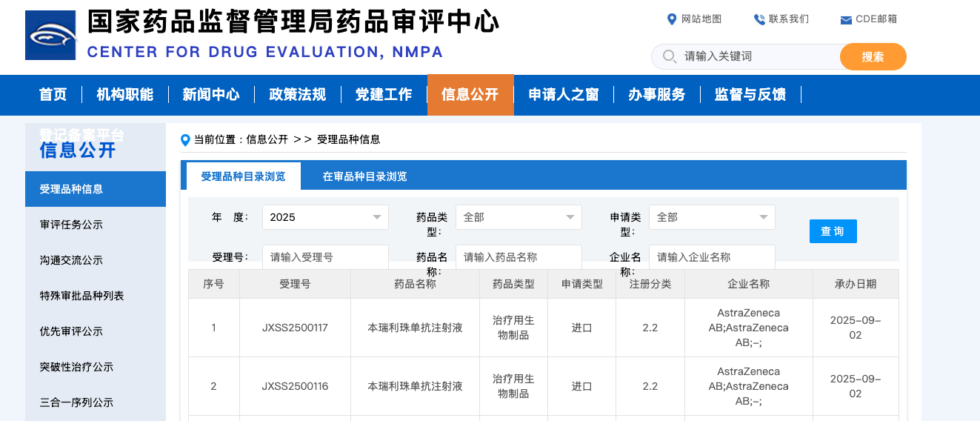Click acceptance number JXSS2500116

tap(295, 386)
